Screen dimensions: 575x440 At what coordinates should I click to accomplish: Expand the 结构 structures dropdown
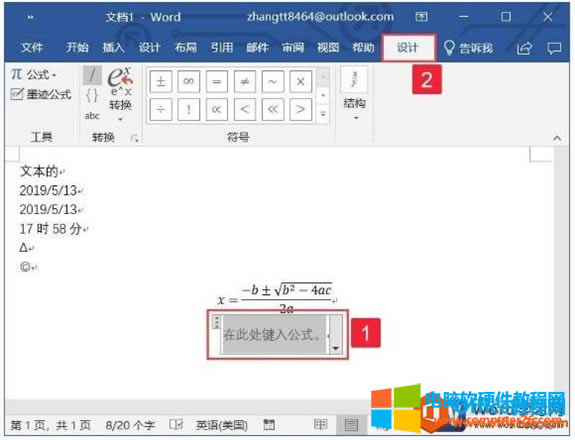[354, 95]
